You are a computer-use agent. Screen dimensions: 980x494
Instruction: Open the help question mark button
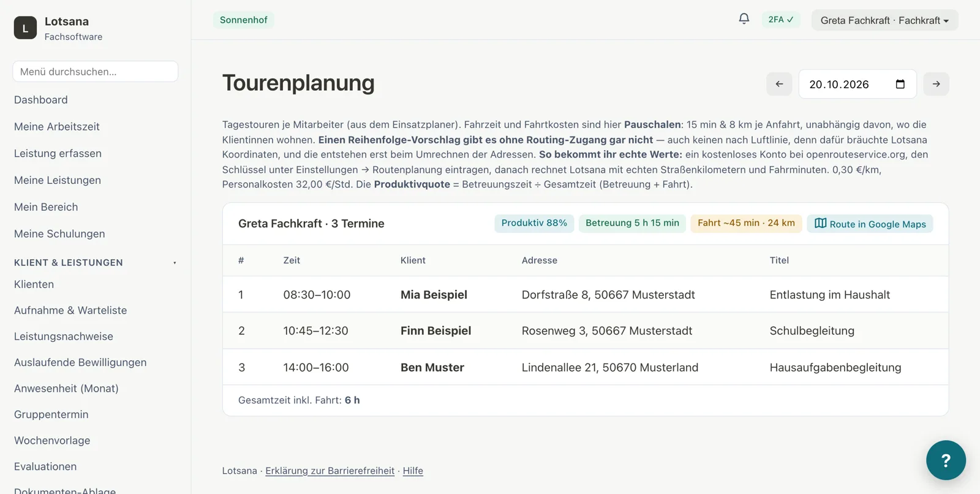tap(946, 460)
